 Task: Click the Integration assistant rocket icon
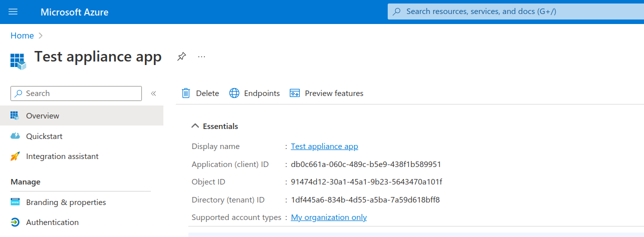pyautogui.click(x=15, y=156)
